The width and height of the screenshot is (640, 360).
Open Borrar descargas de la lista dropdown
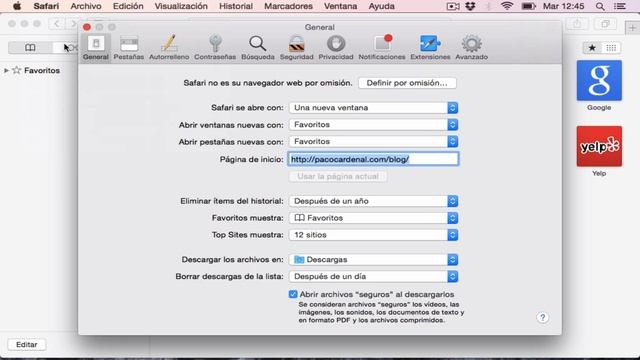[x=373, y=276]
